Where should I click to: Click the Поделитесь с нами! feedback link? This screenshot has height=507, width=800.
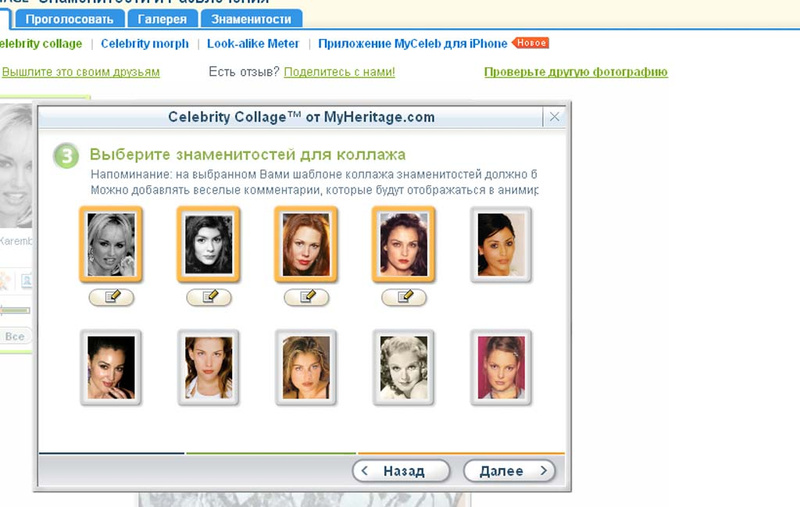tap(339, 72)
